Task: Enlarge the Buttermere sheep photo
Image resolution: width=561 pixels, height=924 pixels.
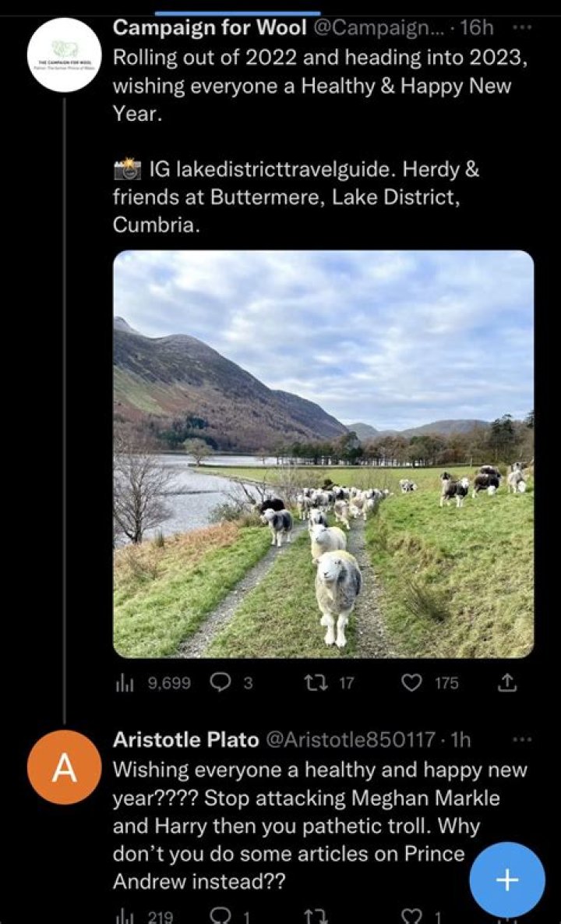Action: point(323,454)
